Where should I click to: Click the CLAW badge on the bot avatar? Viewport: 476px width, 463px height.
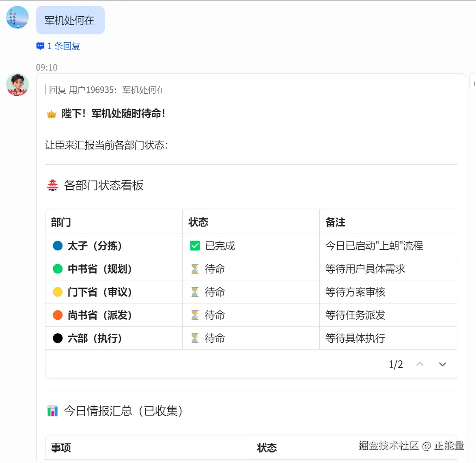point(17,93)
